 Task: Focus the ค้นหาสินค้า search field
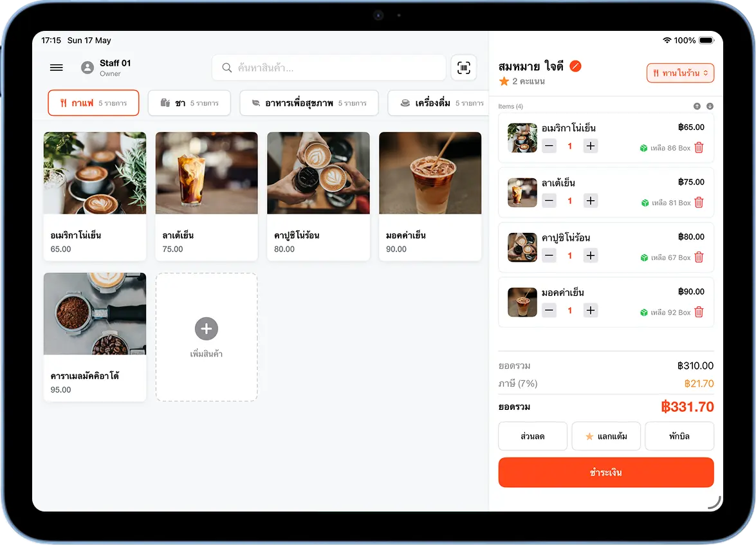[x=329, y=68]
